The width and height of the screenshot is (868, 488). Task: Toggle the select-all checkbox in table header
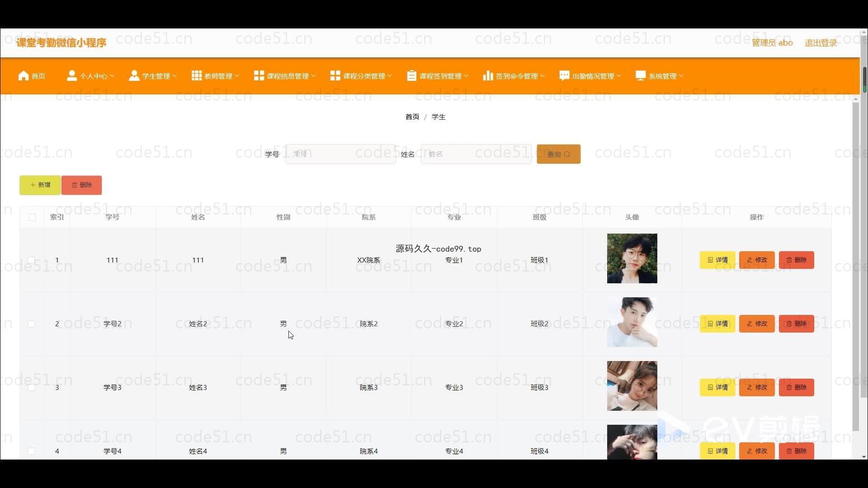point(32,217)
